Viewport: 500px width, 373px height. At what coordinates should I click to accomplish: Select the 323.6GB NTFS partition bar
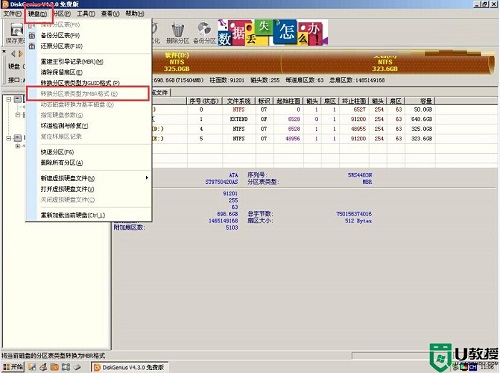pos(387,62)
